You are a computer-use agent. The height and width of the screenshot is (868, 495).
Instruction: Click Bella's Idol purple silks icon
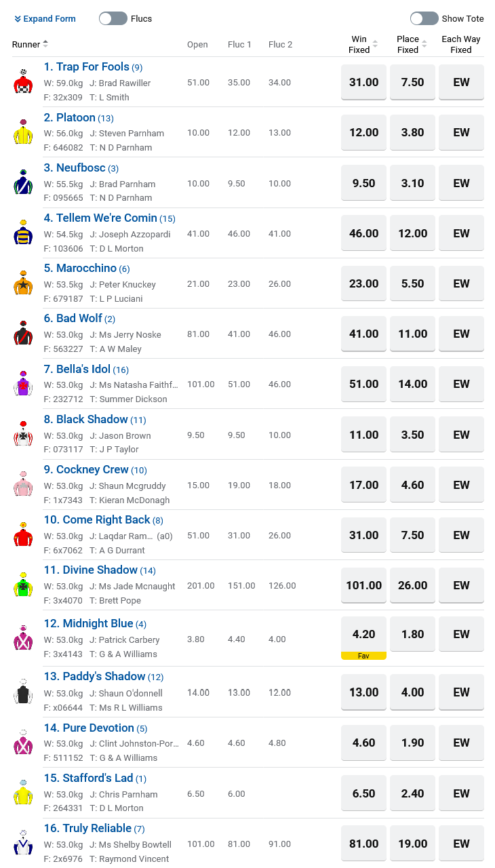23,384
